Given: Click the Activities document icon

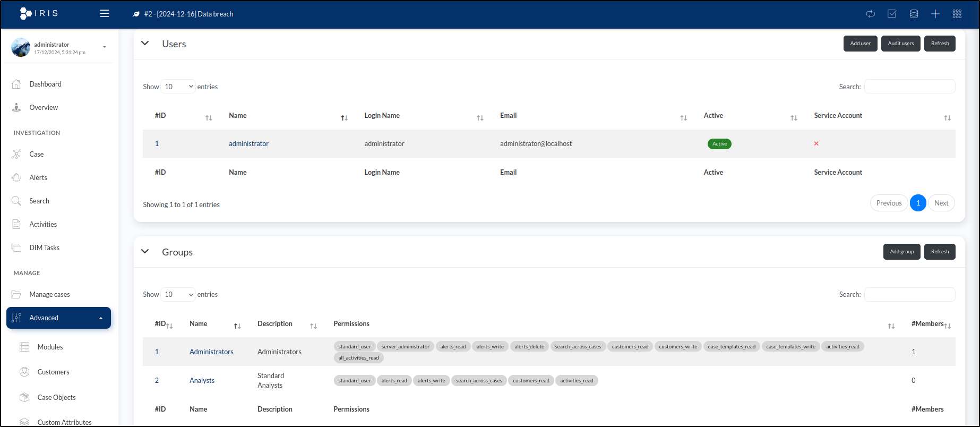Looking at the screenshot, I should 16,224.
